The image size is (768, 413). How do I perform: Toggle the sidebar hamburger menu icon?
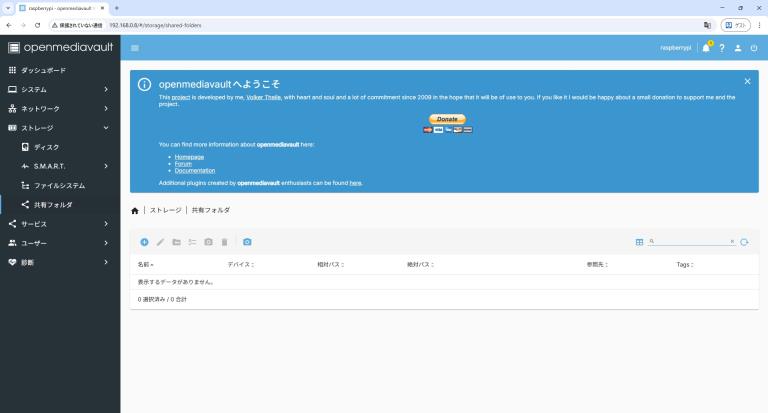click(135, 48)
